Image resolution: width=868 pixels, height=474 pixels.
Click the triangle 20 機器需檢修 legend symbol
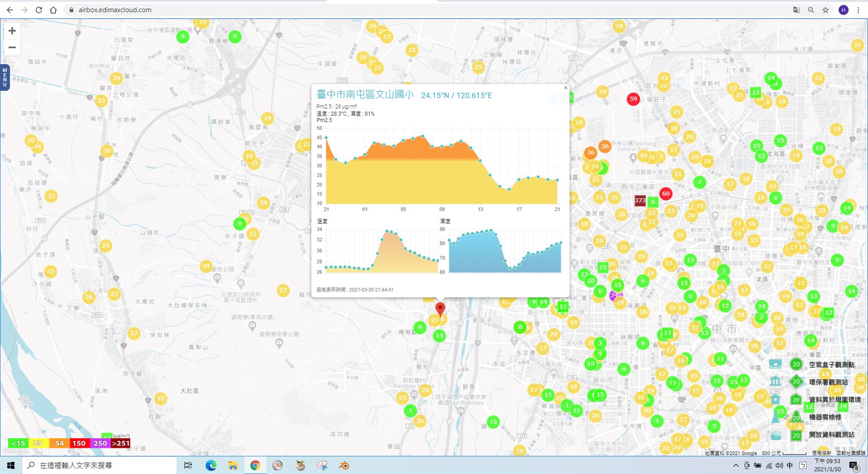point(796,417)
